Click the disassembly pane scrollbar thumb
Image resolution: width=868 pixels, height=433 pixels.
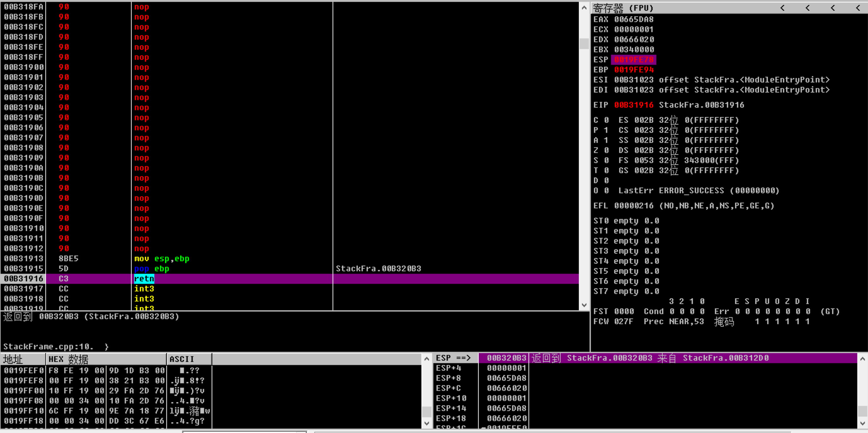tap(584, 44)
